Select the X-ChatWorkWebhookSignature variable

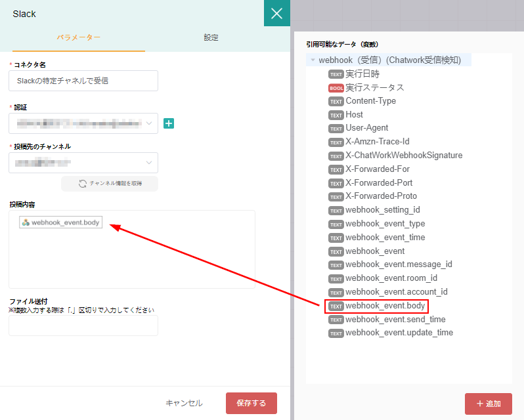click(x=395, y=156)
